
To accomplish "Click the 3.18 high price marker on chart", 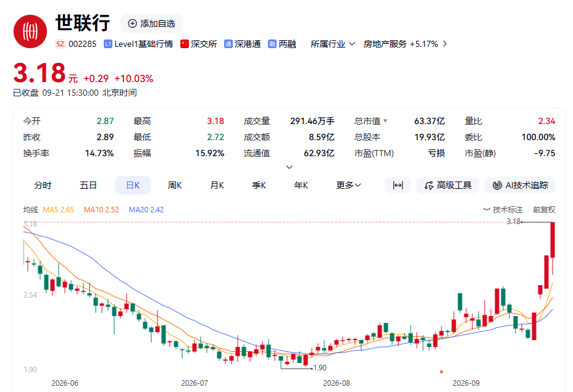I will coord(514,222).
